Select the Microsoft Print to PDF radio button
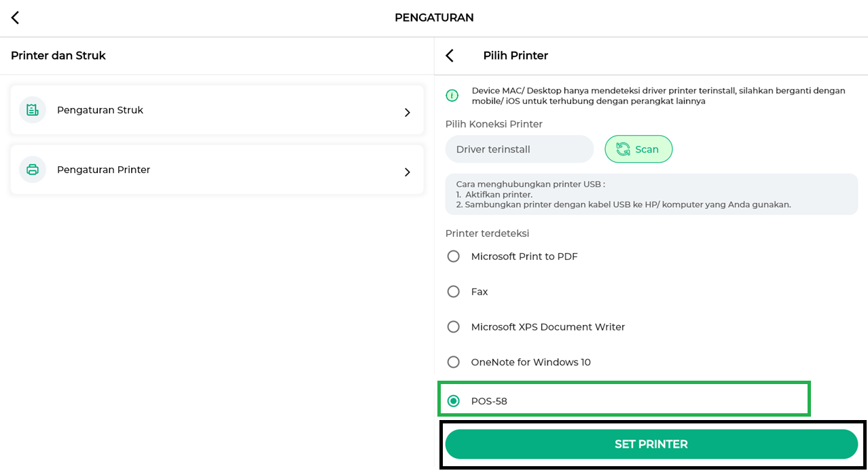This screenshot has height=475, width=868. coord(454,256)
